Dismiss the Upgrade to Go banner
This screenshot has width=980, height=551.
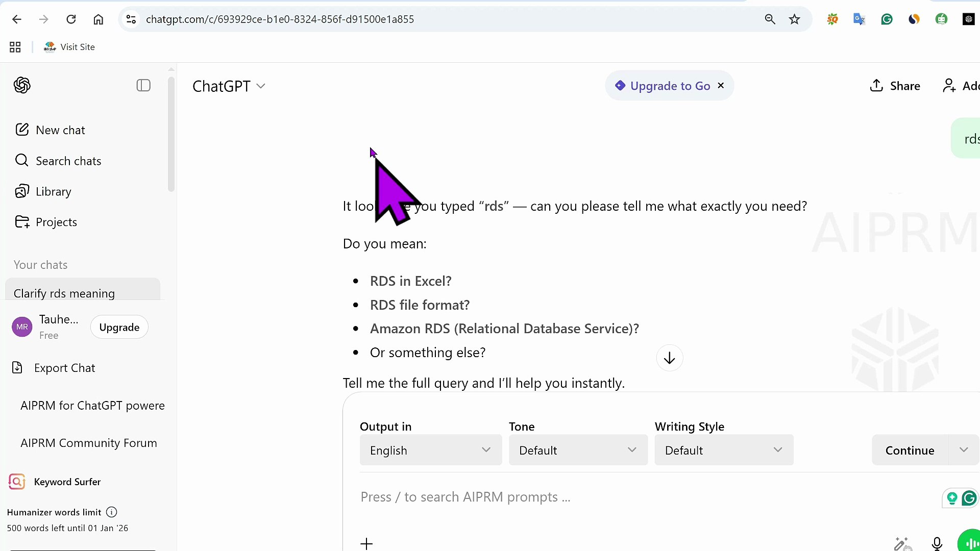(x=721, y=85)
